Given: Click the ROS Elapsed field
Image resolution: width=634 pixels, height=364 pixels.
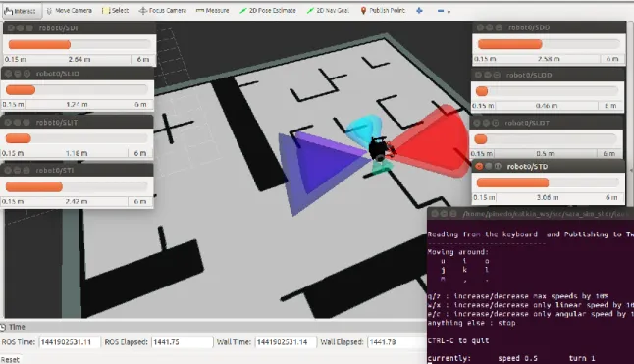Looking at the screenshot, I should coord(182,342).
